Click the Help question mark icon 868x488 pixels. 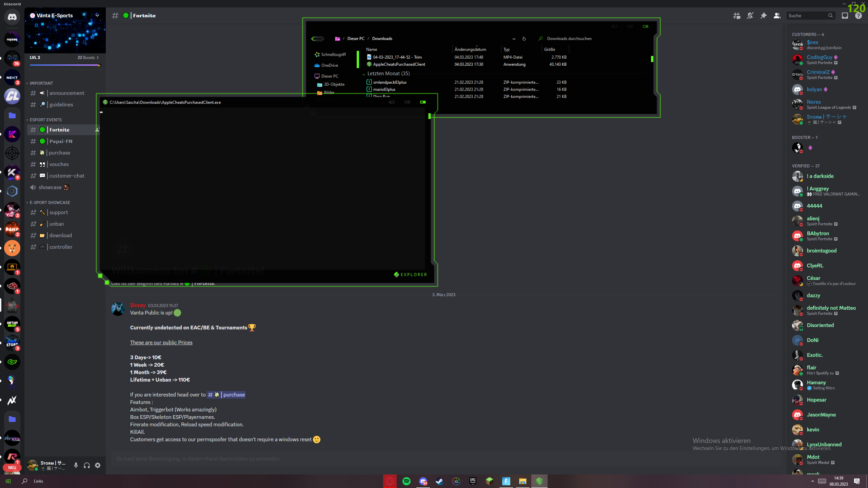click(x=859, y=16)
